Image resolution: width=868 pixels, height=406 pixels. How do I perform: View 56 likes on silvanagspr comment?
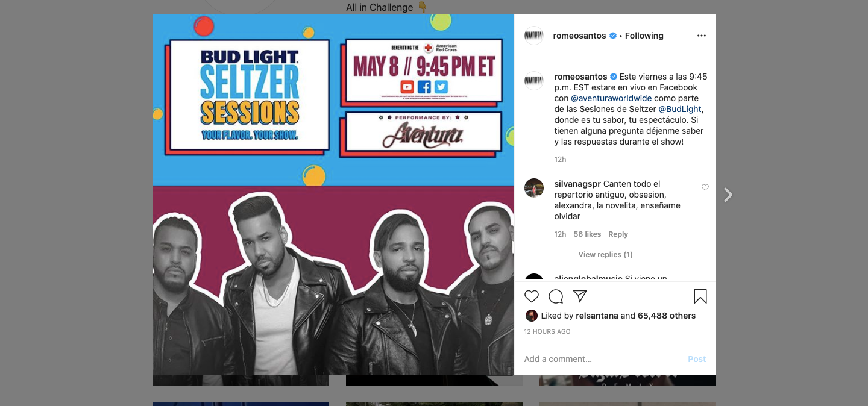587,234
